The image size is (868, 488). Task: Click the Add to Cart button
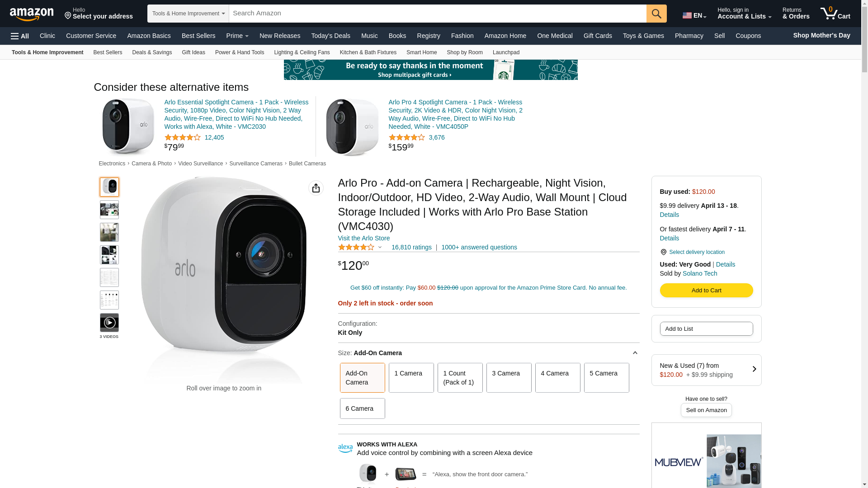coord(706,290)
